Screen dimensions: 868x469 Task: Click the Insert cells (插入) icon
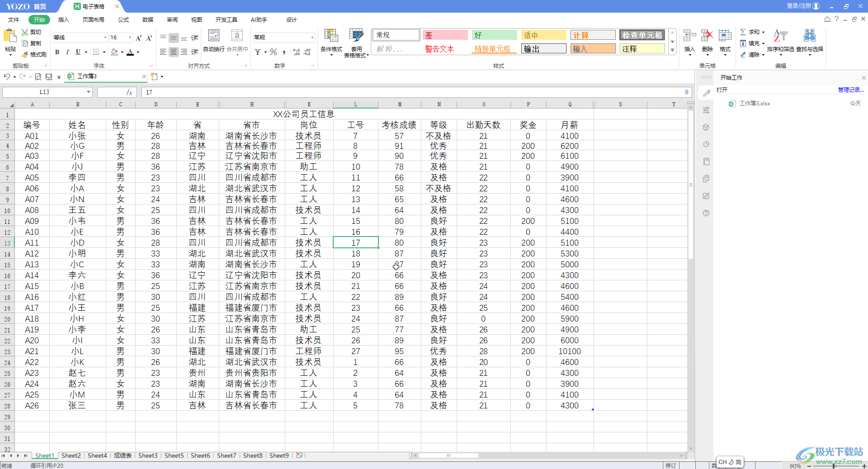coord(689,36)
